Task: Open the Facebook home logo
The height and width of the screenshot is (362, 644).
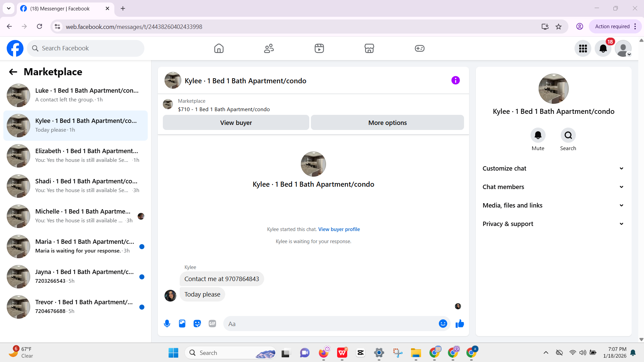Action: tap(15, 48)
